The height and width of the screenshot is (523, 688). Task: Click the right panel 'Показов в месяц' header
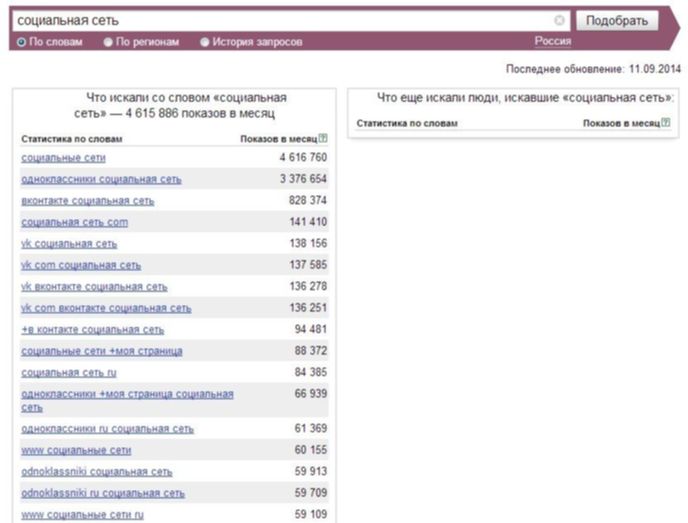click(x=621, y=123)
